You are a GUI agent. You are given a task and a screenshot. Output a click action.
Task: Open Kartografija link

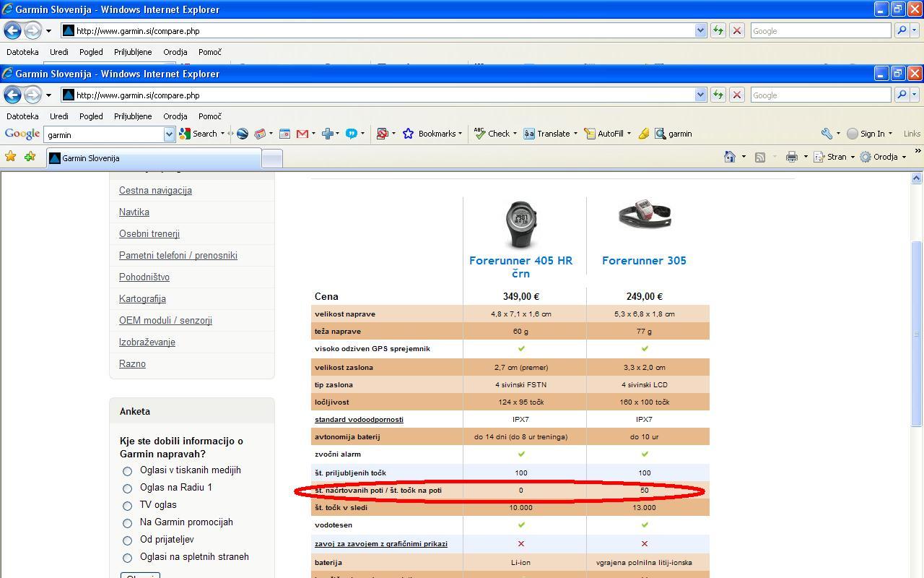[142, 299]
